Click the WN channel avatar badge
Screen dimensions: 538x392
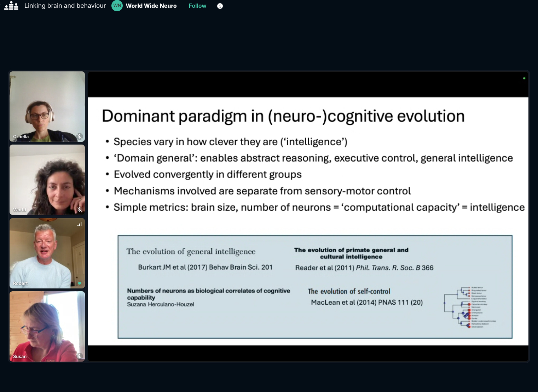pos(117,6)
